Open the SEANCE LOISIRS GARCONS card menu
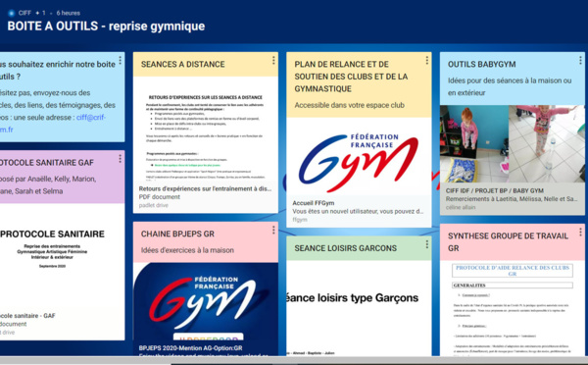 426,244
